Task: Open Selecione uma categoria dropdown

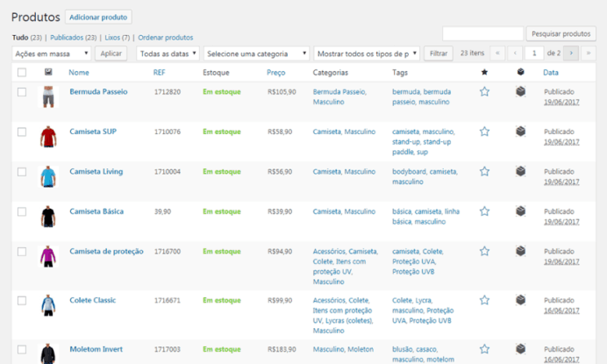Action: pyautogui.click(x=256, y=54)
